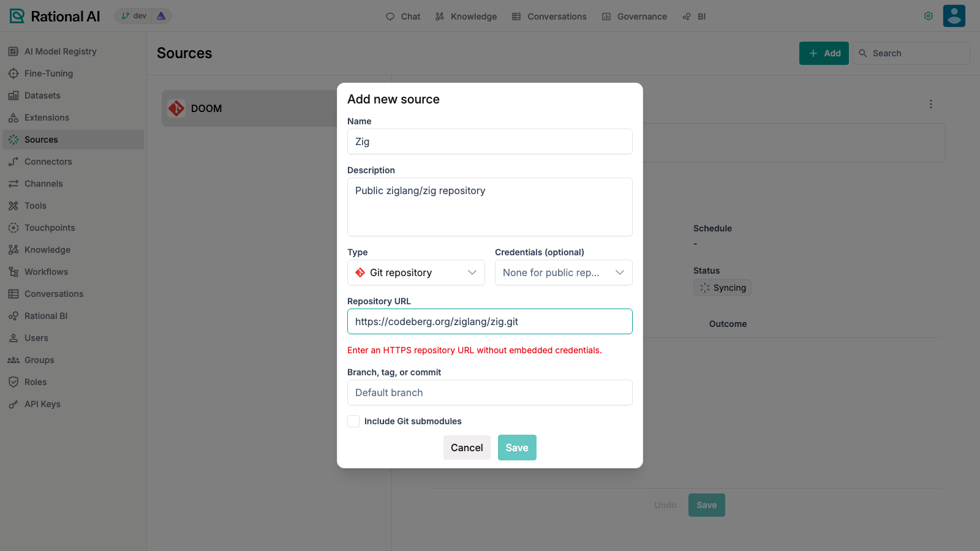Cancel the Add new source dialog

point(467,448)
